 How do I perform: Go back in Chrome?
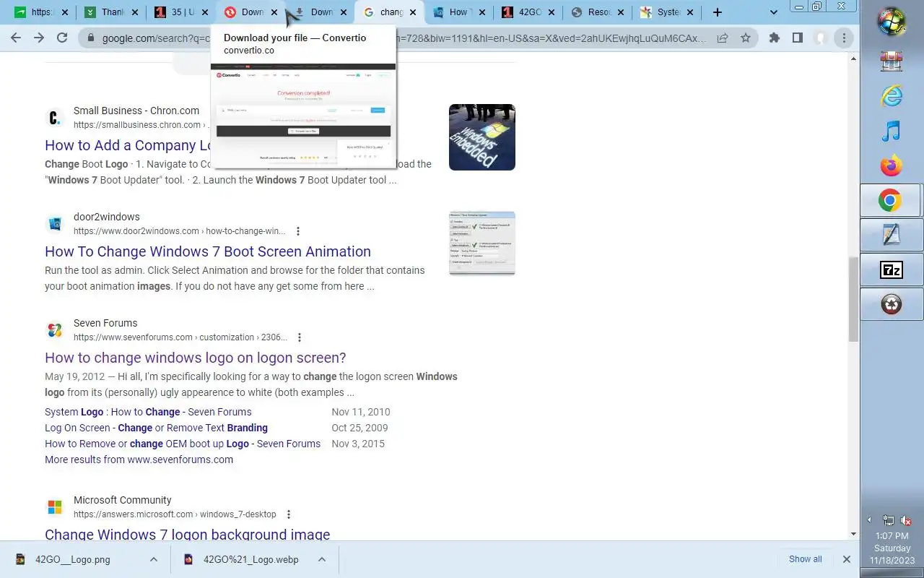pos(16,38)
